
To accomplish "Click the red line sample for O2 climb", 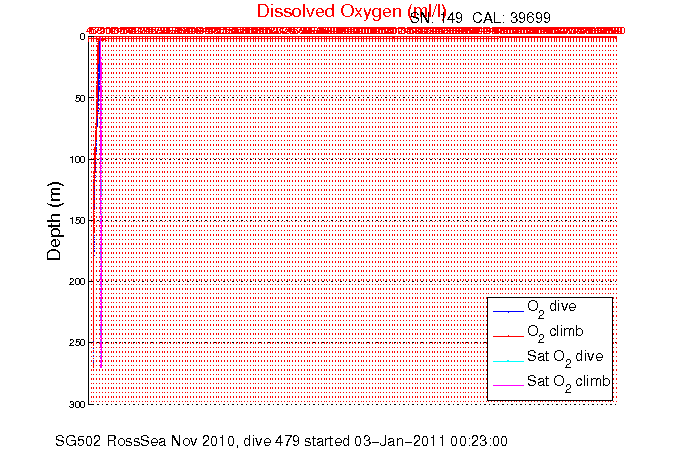I will pyautogui.click(x=508, y=334).
